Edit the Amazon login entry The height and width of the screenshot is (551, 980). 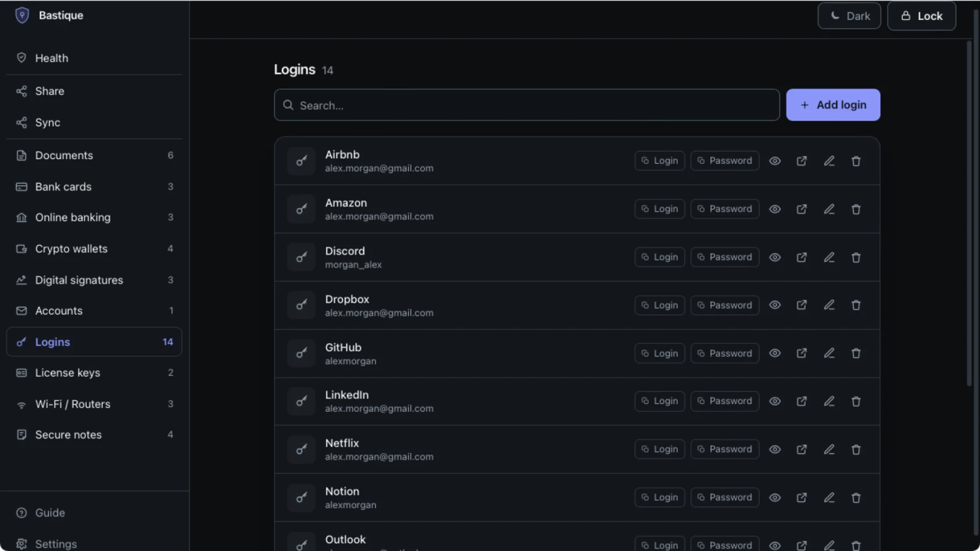coord(829,209)
